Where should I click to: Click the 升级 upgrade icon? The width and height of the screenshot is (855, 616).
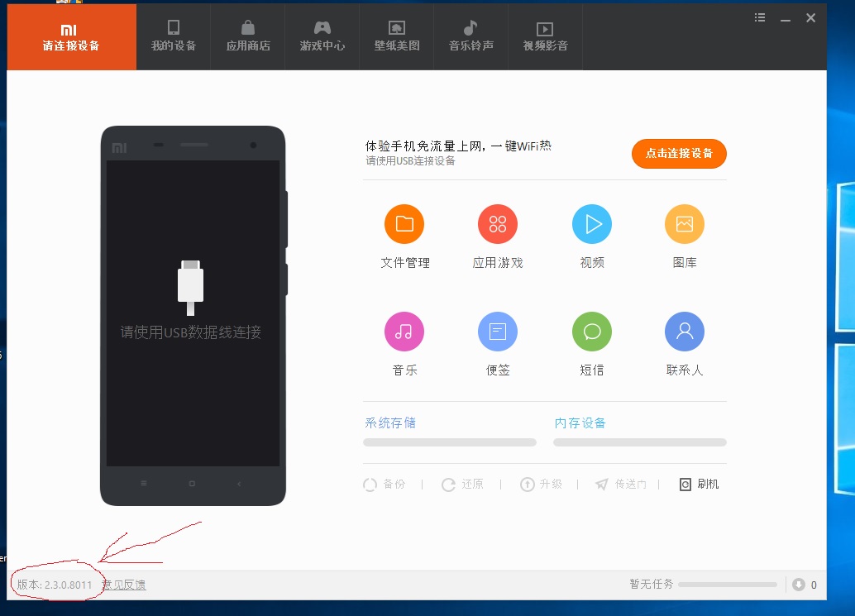click(x=528, y=484)
